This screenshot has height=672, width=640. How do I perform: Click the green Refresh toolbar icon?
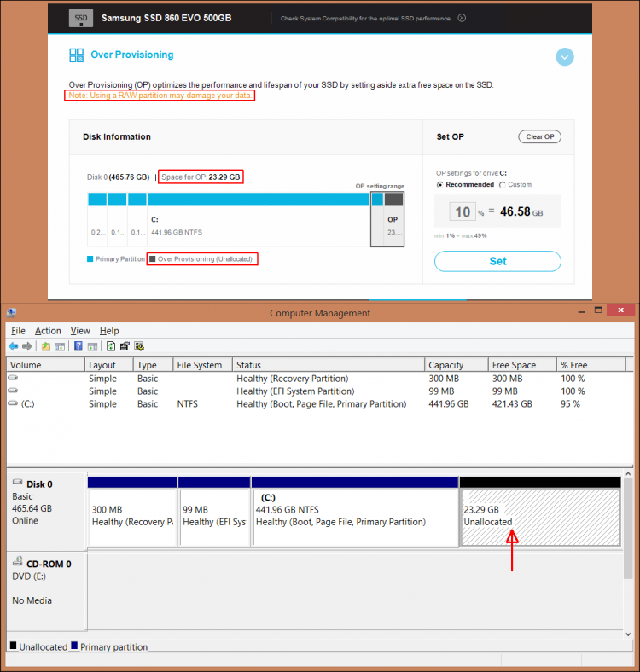pos(111,346)
